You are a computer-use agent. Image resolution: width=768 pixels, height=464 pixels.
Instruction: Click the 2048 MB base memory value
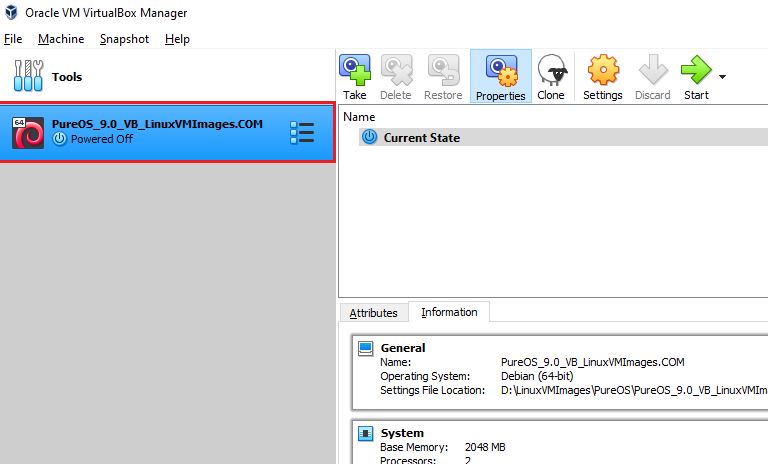485,447
